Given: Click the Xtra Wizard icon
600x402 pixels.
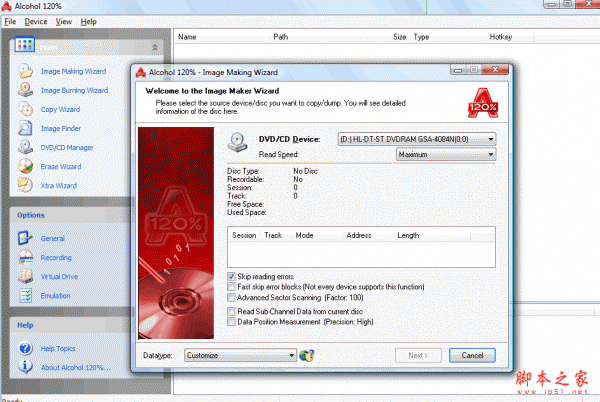Looking at the screenshot, I should pos(25,185).
